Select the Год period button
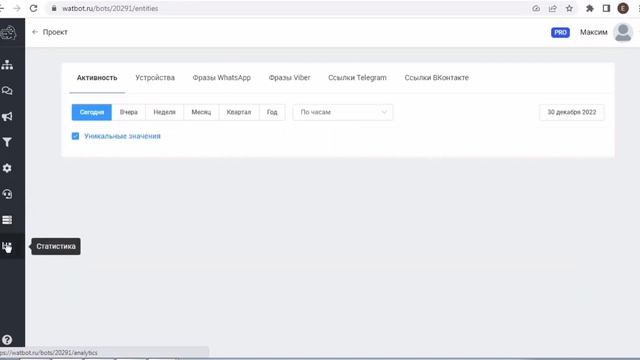 [272, 112]
